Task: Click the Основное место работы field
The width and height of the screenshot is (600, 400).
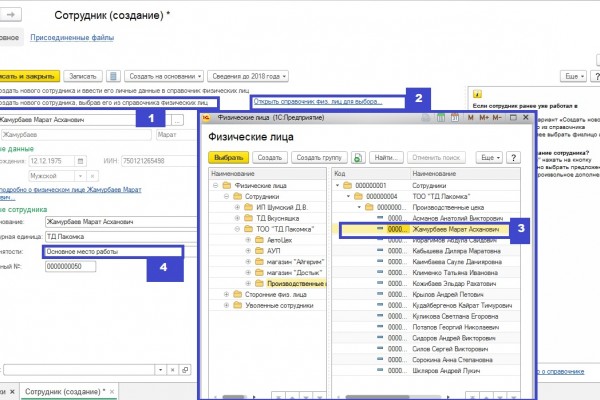Action: [x=113, y=251]
